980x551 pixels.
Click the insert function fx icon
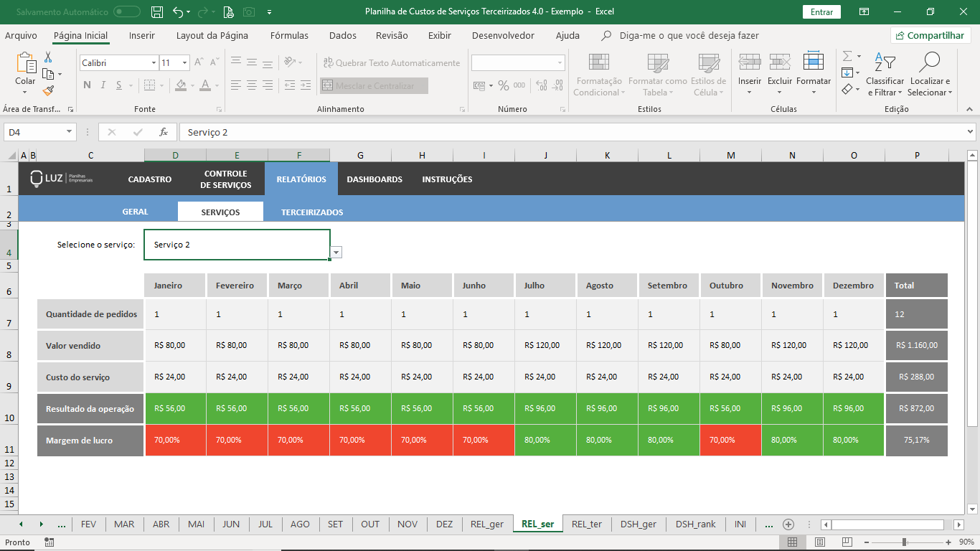click(164, 132)
